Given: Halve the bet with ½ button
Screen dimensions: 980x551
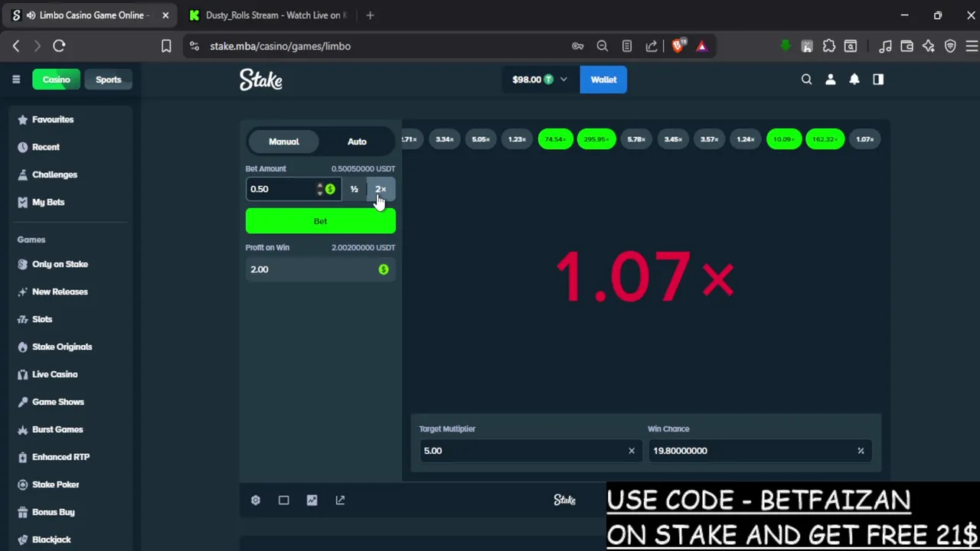Looking at the screenshot, I should 354,189.
